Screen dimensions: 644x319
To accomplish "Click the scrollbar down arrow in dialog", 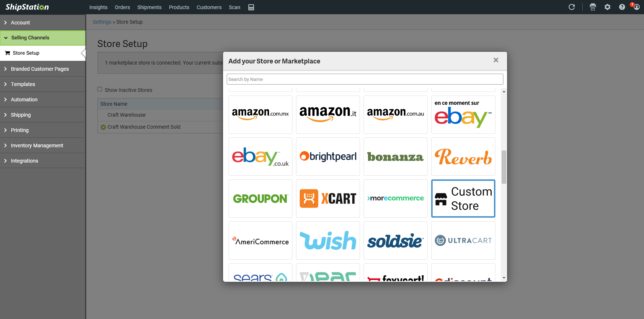I will coord(504,278).
